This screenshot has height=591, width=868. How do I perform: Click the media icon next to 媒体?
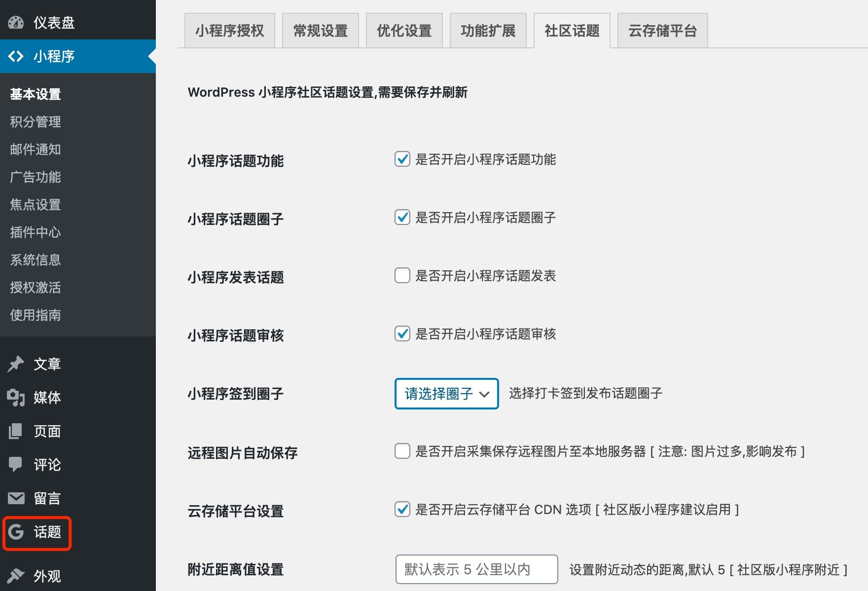click(16, 398)
